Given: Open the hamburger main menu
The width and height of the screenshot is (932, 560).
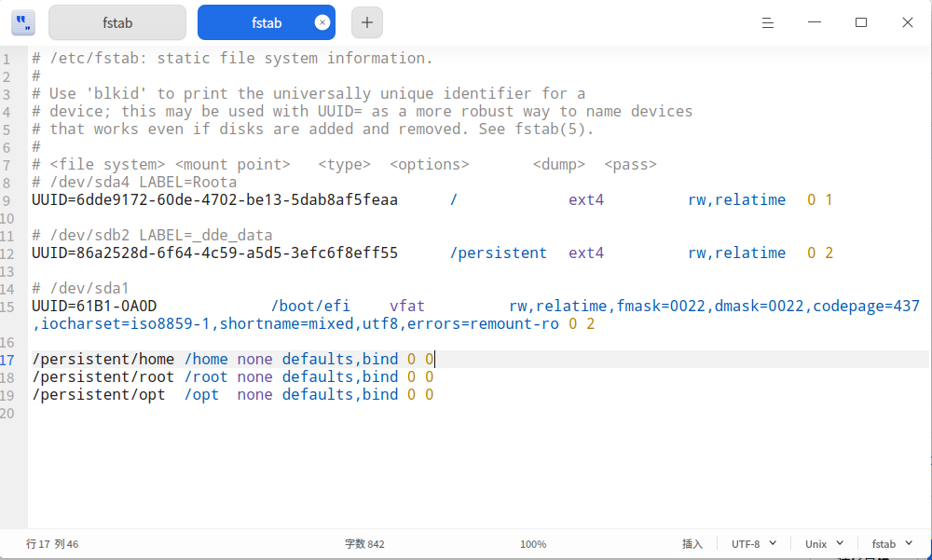Looking at the screenshot, I should (768, 22).
